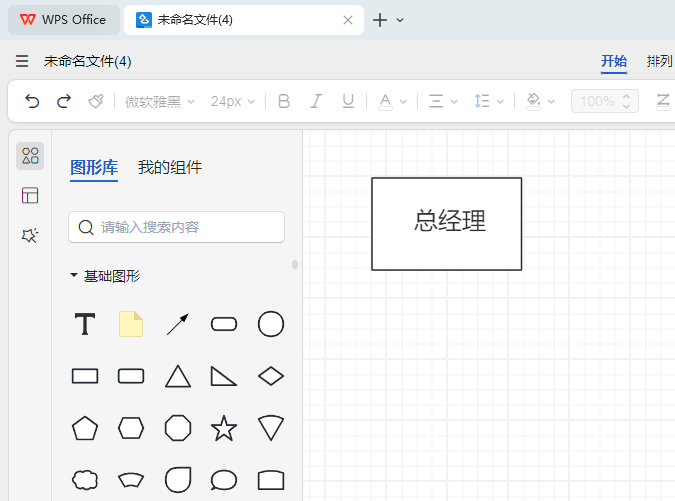Click the plus new tab button
Screen dimensions: 675x501
pyautogui.click(x=380, y=20)
